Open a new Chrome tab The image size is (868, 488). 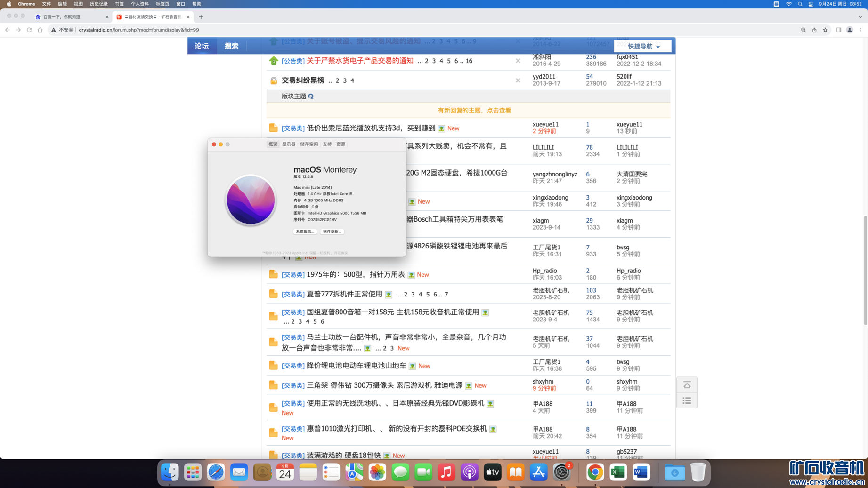click(x=201, y=17)
